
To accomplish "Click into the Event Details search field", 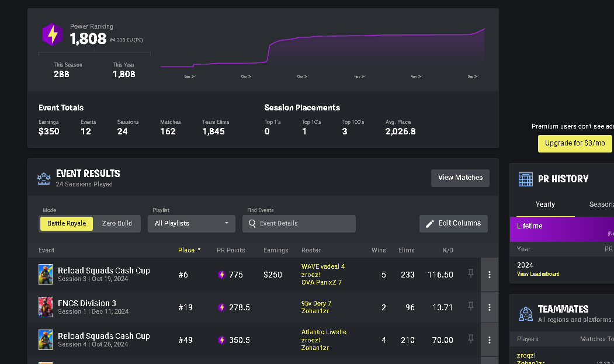I will tap(299, 223).
